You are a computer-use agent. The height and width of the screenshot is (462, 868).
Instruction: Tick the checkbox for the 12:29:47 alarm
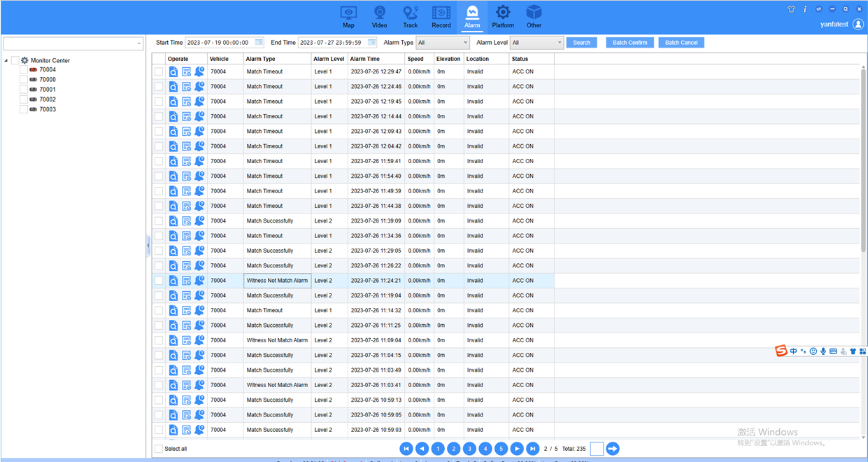coord(159,71)
